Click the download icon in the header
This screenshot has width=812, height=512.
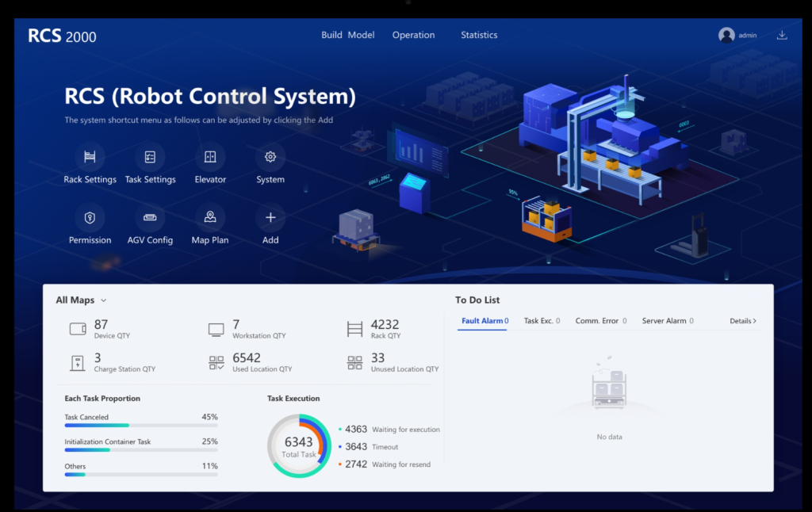(782, 35)
